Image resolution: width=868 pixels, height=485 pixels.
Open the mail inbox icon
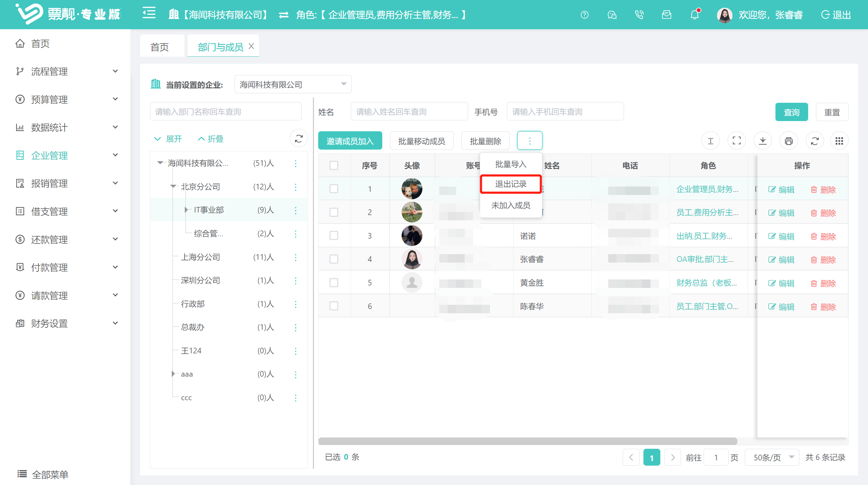667,15
